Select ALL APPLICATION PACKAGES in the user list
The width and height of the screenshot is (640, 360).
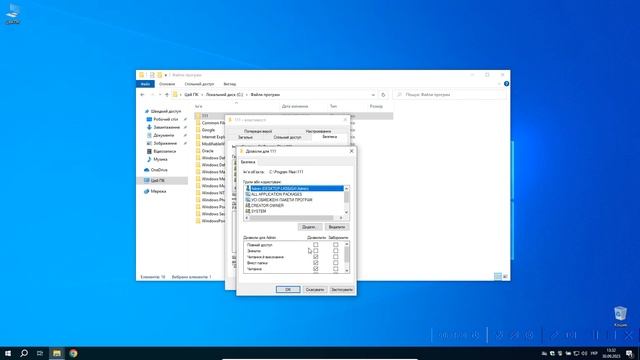[x=273, y=194]
